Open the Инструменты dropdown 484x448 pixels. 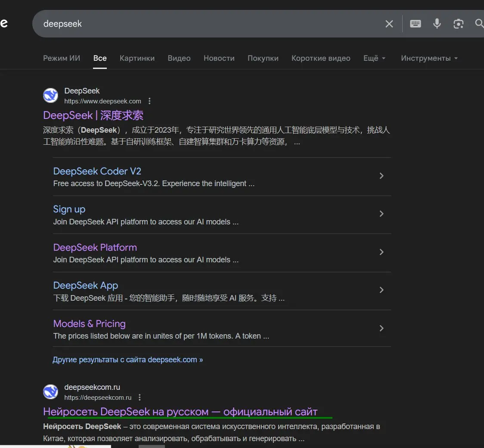429,58
